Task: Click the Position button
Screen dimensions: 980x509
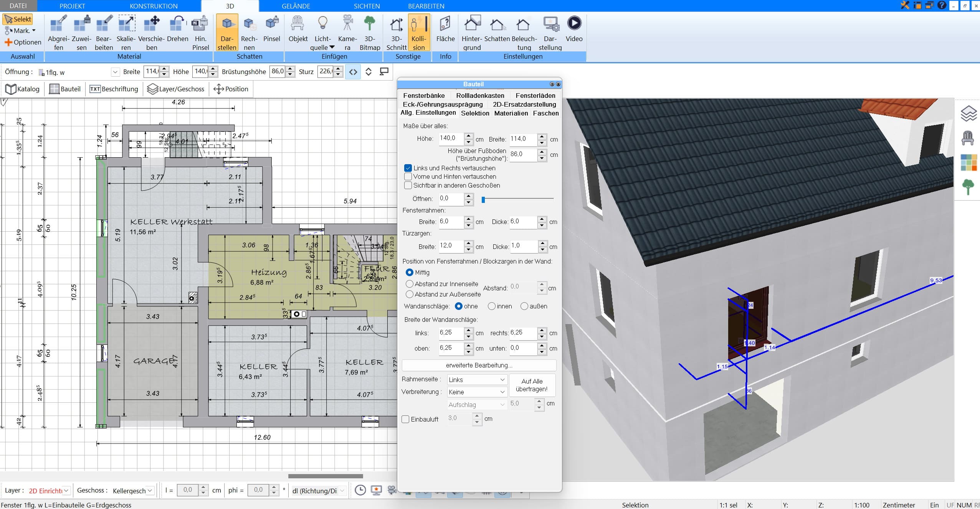Action: pos(231,89)
